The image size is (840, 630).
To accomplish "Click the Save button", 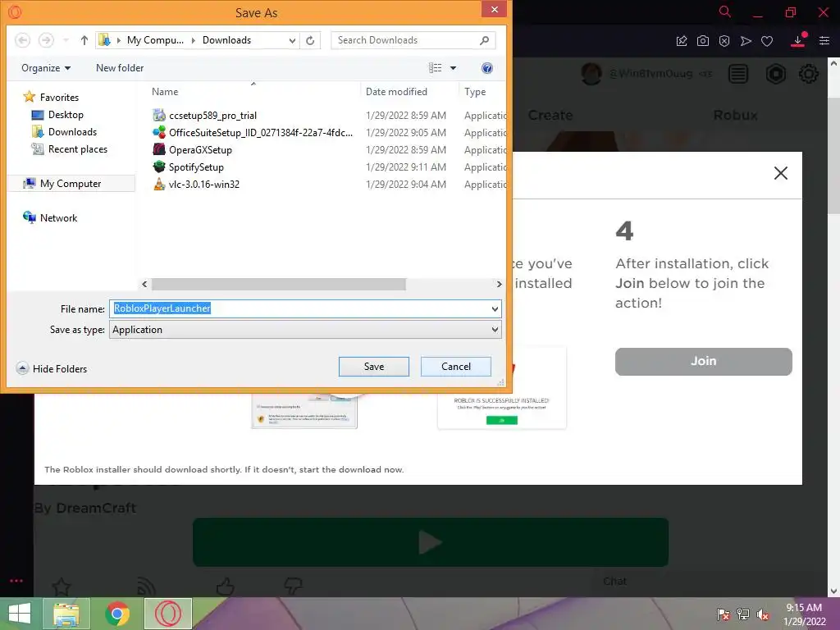I will [374, 367].
